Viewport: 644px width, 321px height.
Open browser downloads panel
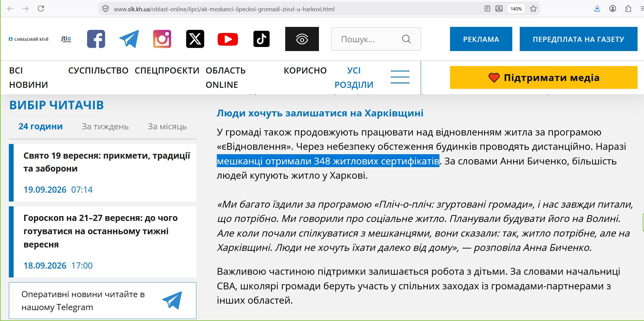click(x=597, y=9)
